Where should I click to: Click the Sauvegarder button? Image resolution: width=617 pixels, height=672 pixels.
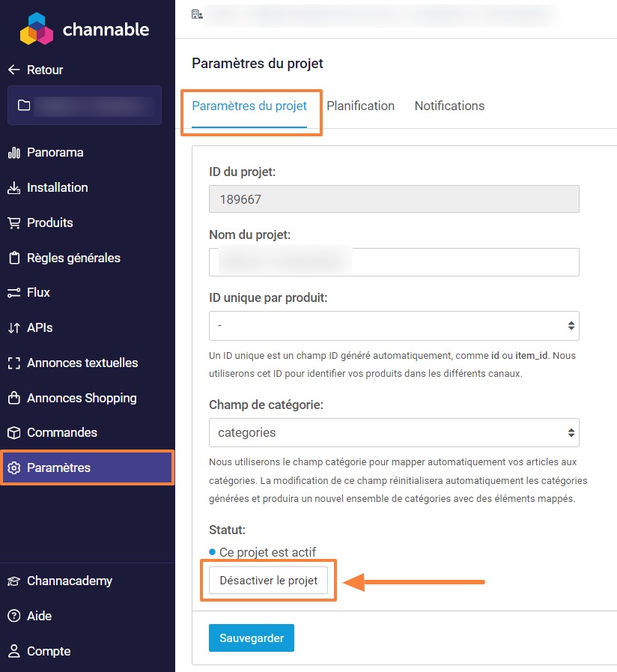[x=252, y=638]
